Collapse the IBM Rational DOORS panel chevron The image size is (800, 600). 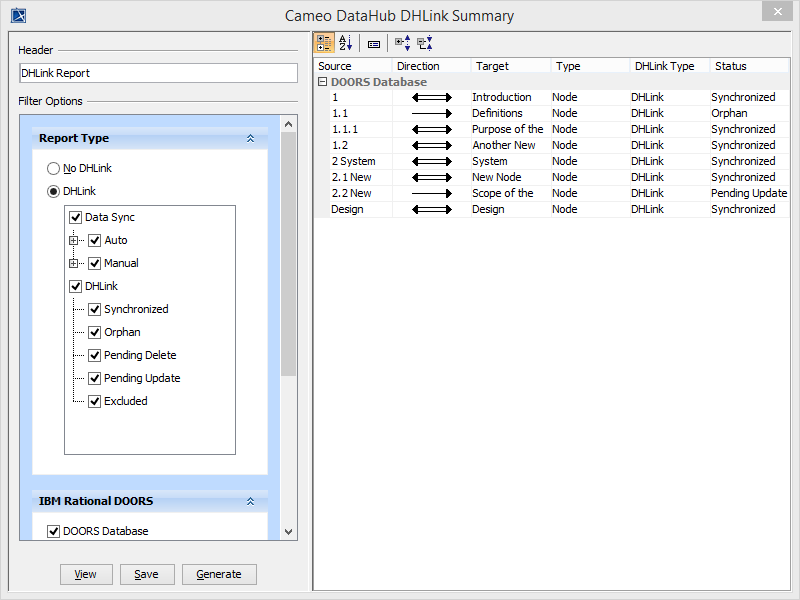(x=250, y=501)
